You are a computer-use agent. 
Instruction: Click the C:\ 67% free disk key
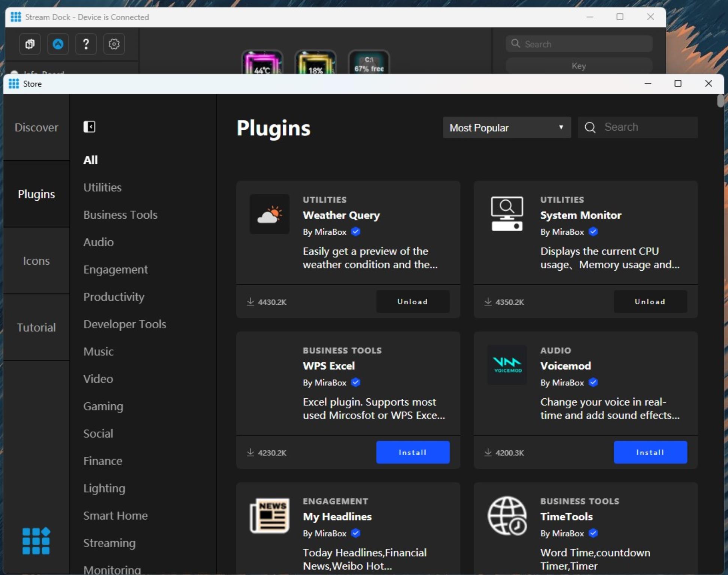pyautogui.click(x=369, y=63)
